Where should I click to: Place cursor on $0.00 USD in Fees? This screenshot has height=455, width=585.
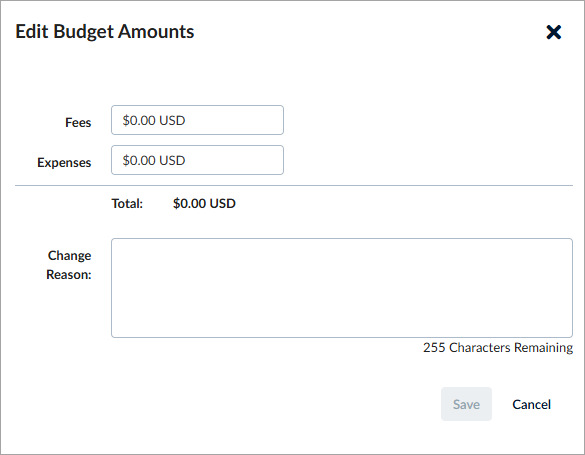coord(154,120)
